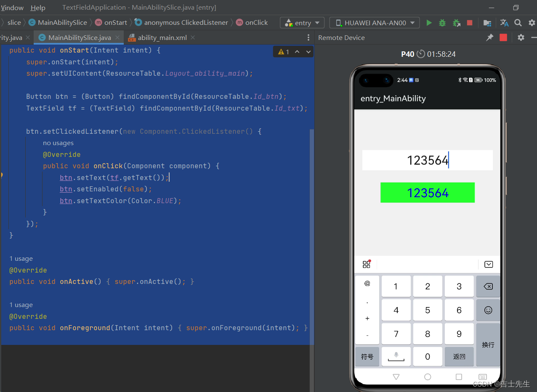Open Project Structure icon in toolbar

487,23
